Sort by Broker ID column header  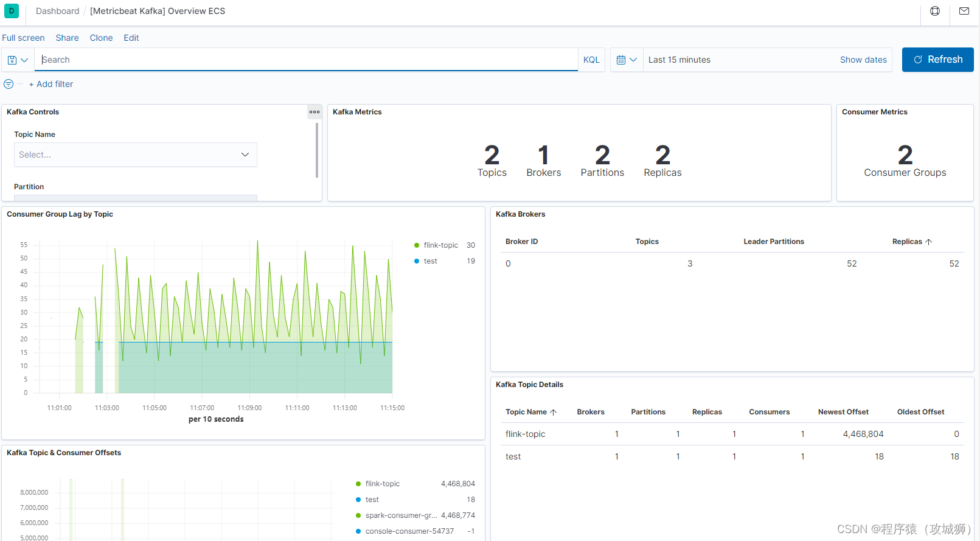point(521,242)
